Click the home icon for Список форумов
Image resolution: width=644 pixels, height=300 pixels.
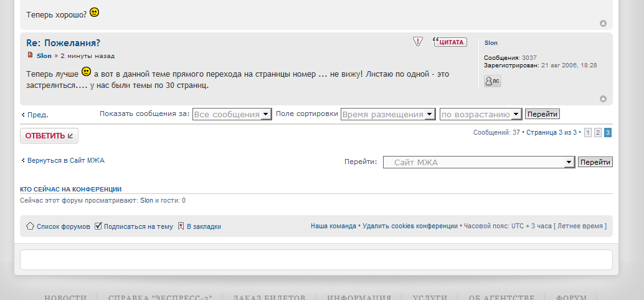point(30,226)
